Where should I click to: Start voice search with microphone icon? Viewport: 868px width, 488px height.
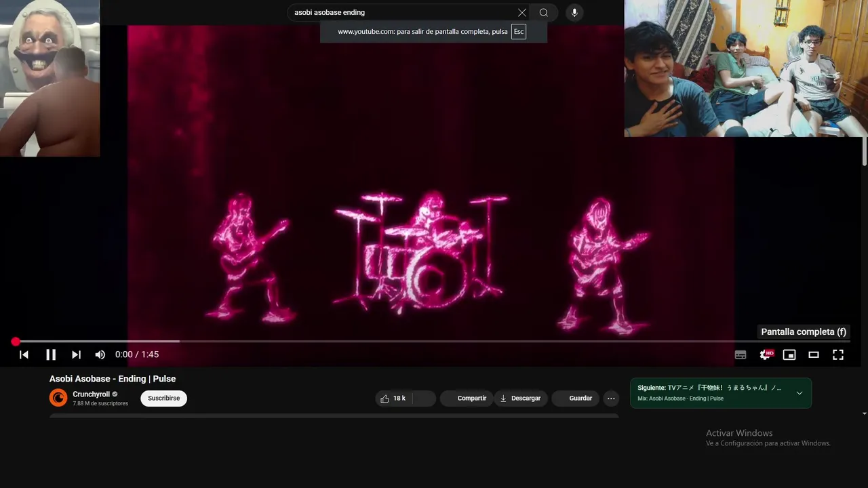(x=574, y=12)
